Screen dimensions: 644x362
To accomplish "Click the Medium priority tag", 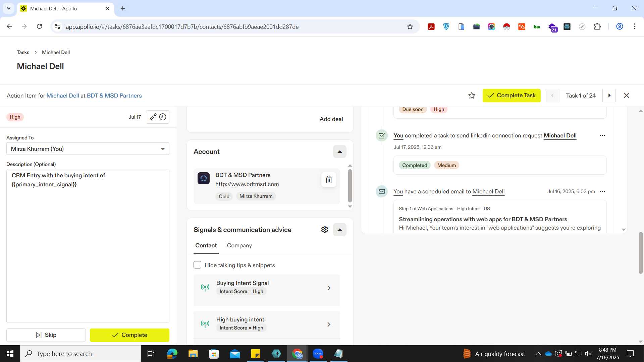I will (446, 165).
